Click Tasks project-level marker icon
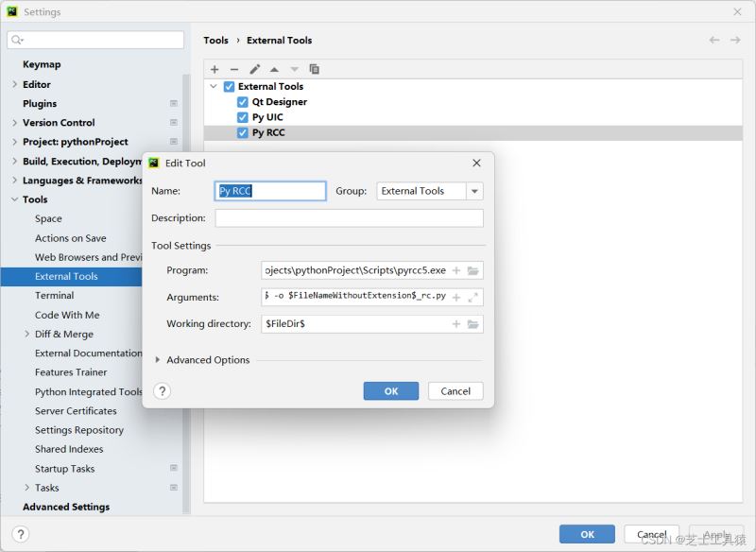 (174, 488)
